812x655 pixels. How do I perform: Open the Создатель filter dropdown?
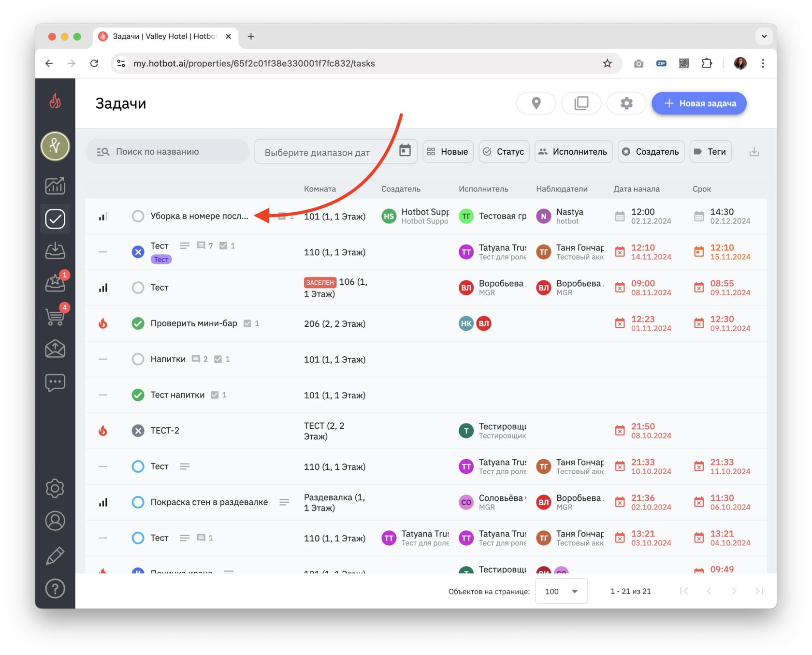tap(651, 152)
